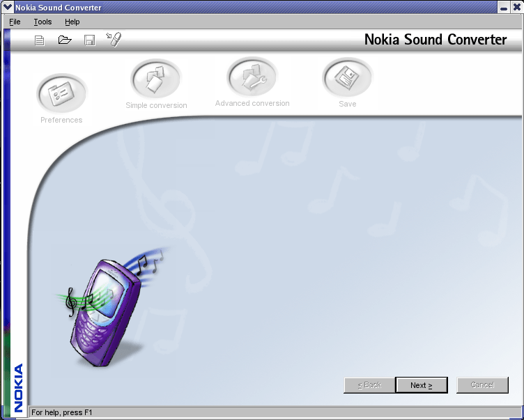Screen dimensions: 524x420
Task: Click the Save floppy disk toolbar icon
Action: [89, 40]
